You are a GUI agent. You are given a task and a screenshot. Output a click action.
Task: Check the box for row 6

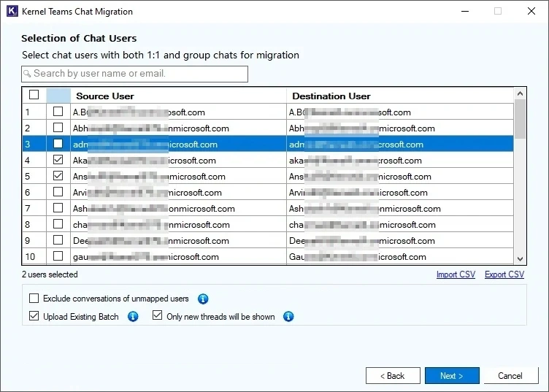tap(58, 192)
